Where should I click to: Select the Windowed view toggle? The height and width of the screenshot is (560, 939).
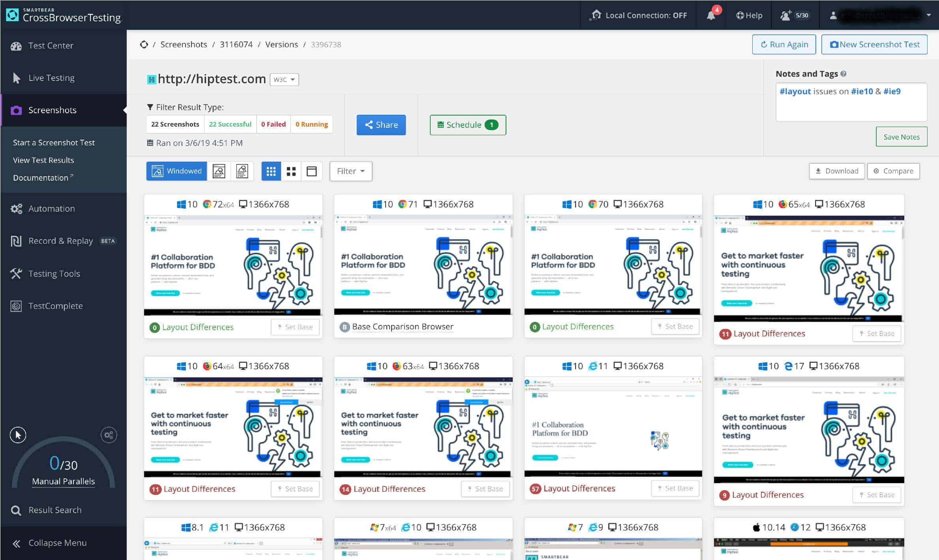[176, 171]
